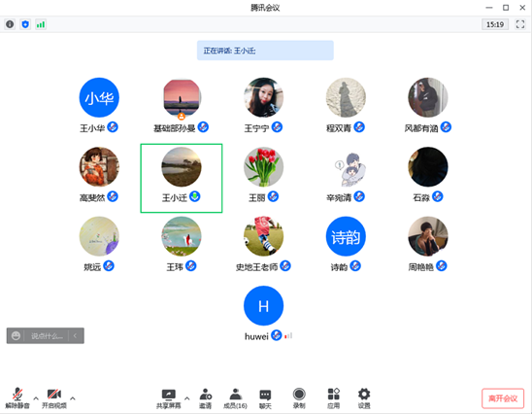Select 石淼 dark avatar
This screenshot has width=532, height=414.
pos(428,167)
